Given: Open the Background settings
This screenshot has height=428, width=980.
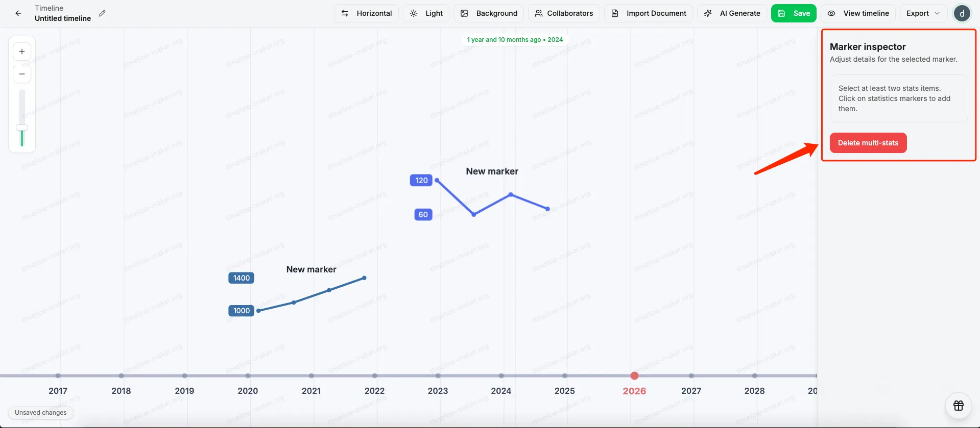Looking at the screenshot, I should [x=489, y=13].
